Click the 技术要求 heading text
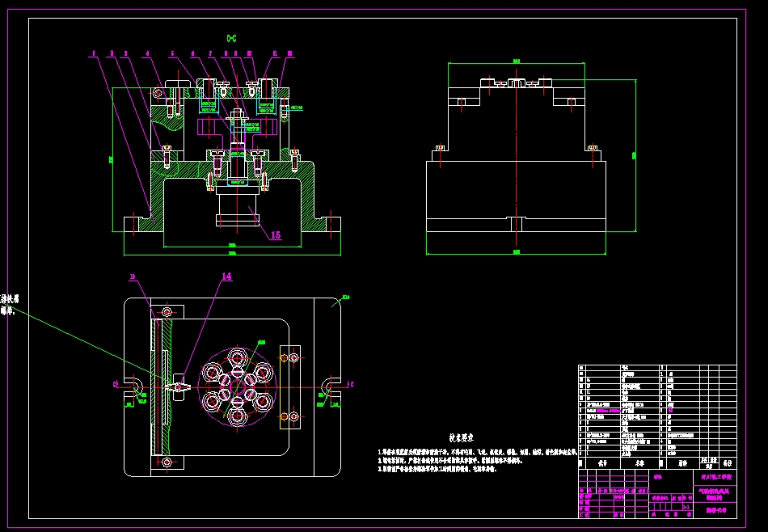Viewport: 768px width, 532px height. [x=462, y=438]
